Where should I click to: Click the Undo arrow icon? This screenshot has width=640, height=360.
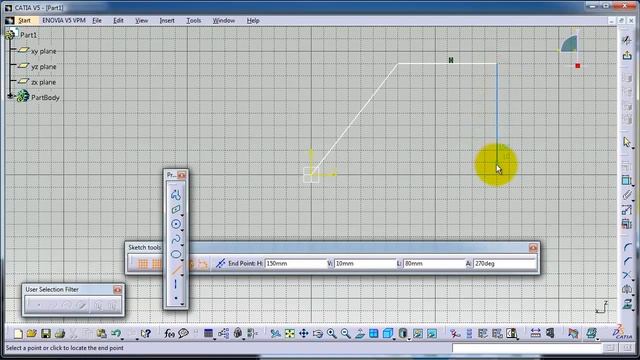point(116,333)
